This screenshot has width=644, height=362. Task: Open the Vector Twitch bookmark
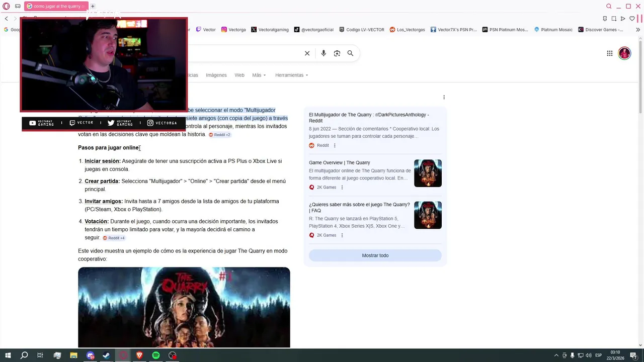(x=206, y=30)
